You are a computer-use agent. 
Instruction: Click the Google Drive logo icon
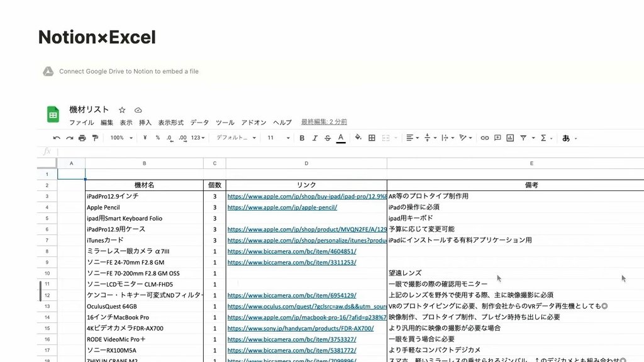tap(48, 72)
